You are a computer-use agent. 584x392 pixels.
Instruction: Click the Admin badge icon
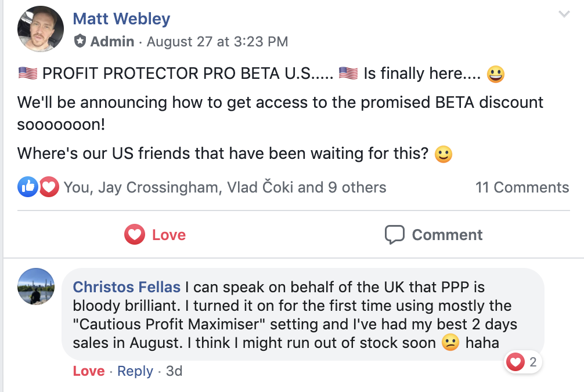click(x=80, y=42)
